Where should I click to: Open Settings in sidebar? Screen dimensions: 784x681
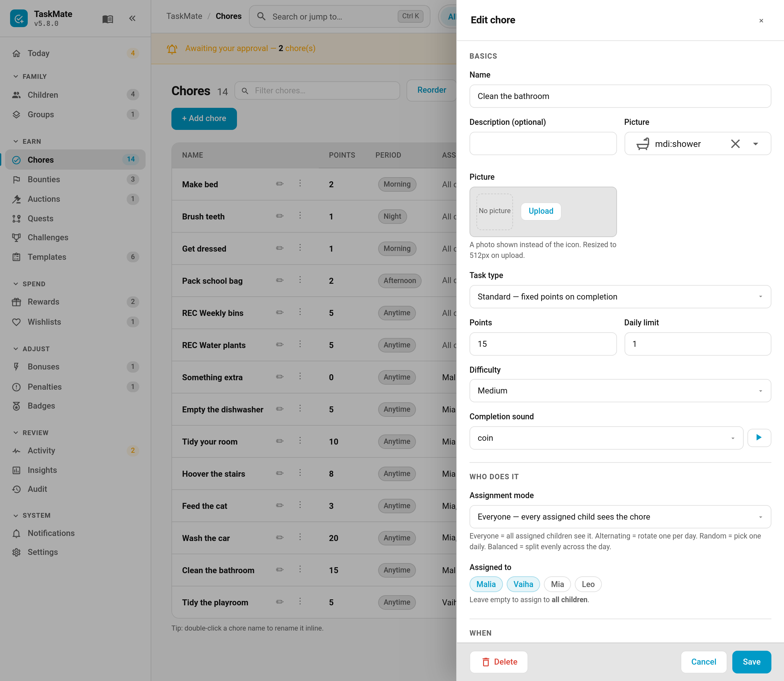75,552
